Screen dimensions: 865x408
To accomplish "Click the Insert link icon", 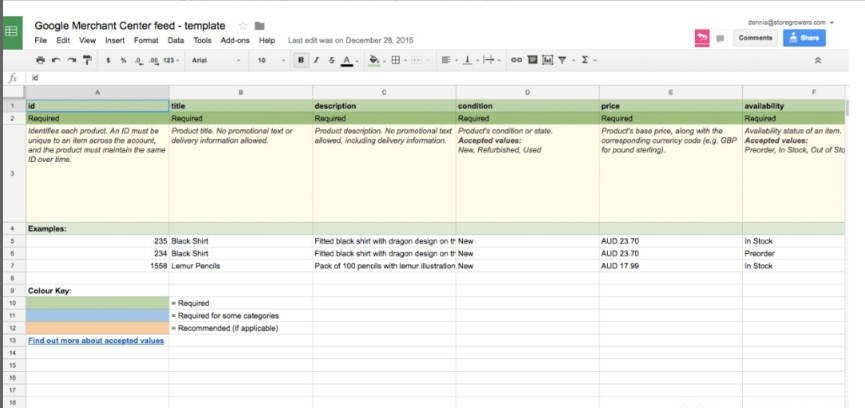I will (x=516, y=60).
